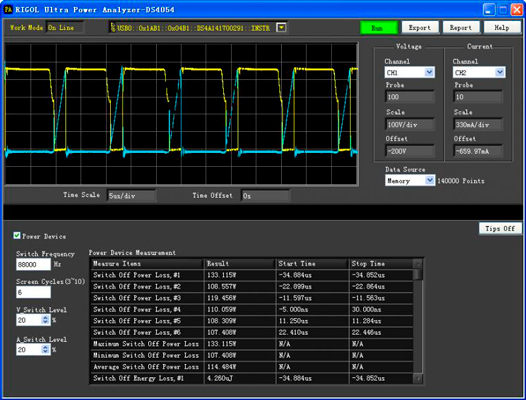
Task: Open the Export function
Action: 420,28
